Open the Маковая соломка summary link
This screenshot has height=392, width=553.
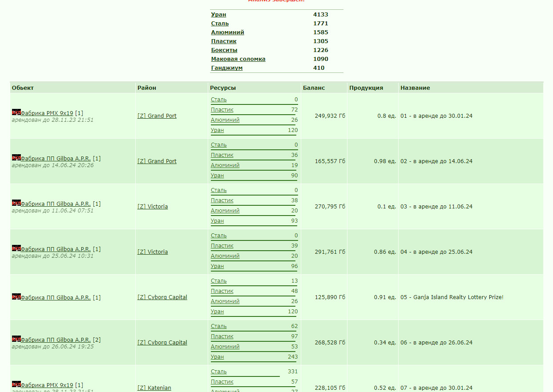point(238,59)
